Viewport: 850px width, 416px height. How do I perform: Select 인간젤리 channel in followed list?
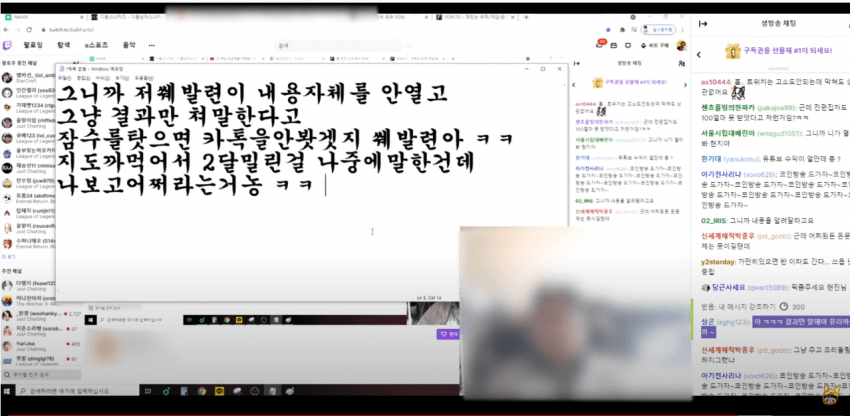click(x=28, y=92)
